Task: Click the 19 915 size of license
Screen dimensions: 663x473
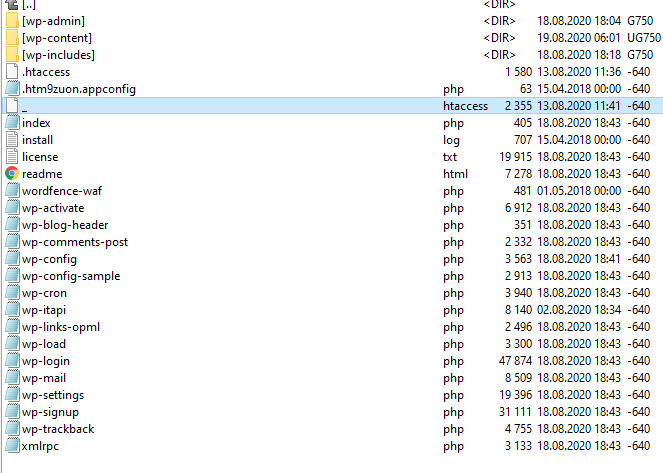Action: 515,157
